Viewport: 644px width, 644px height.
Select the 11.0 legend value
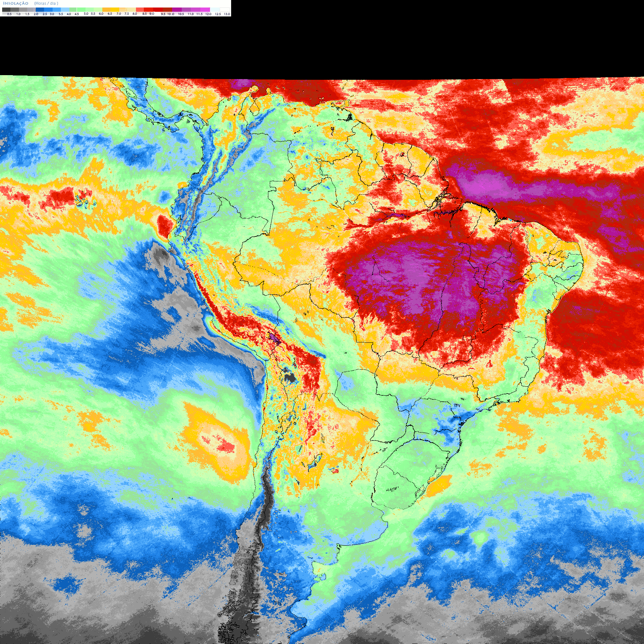[x=191, y=14]
